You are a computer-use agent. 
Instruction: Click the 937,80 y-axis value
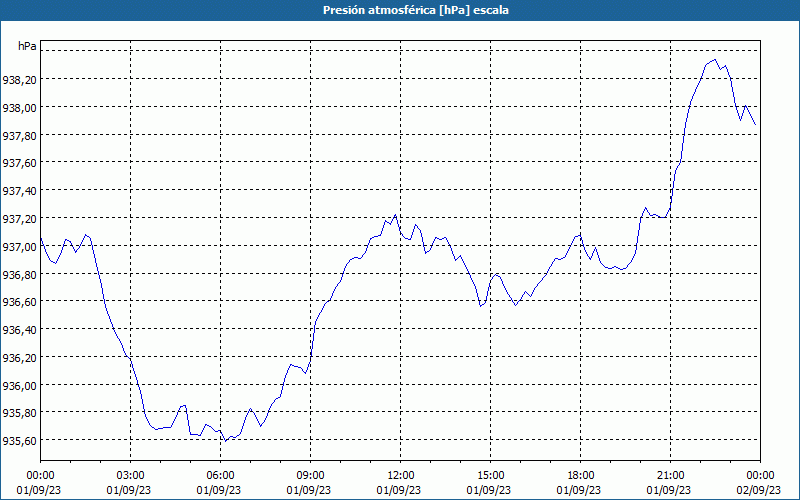(x=19, y=135)
